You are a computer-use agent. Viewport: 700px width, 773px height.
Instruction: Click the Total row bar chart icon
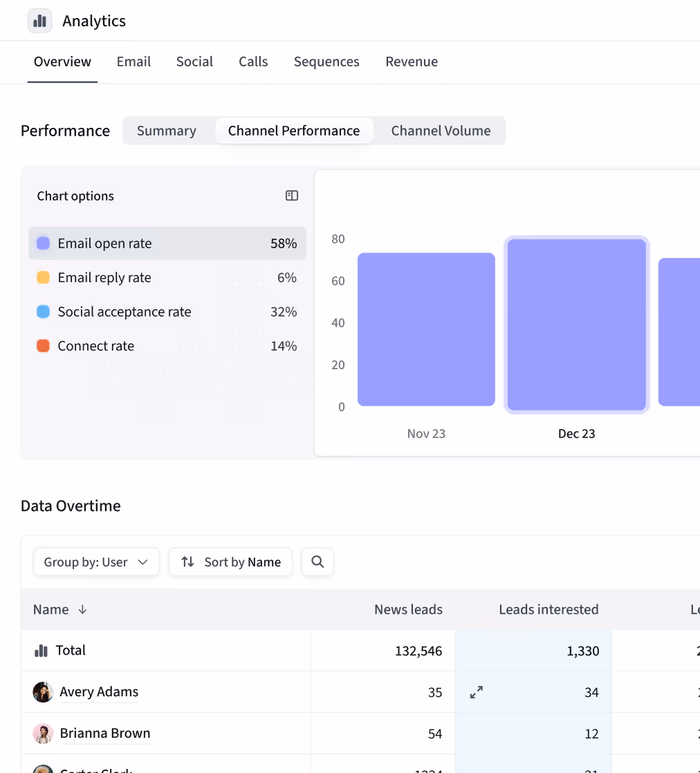click(42, 651)
